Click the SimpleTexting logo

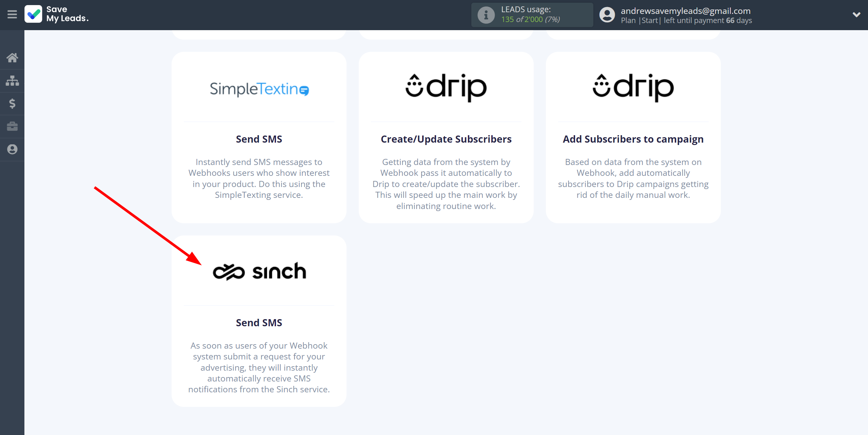pyautogui.click(x=259, y=89)
